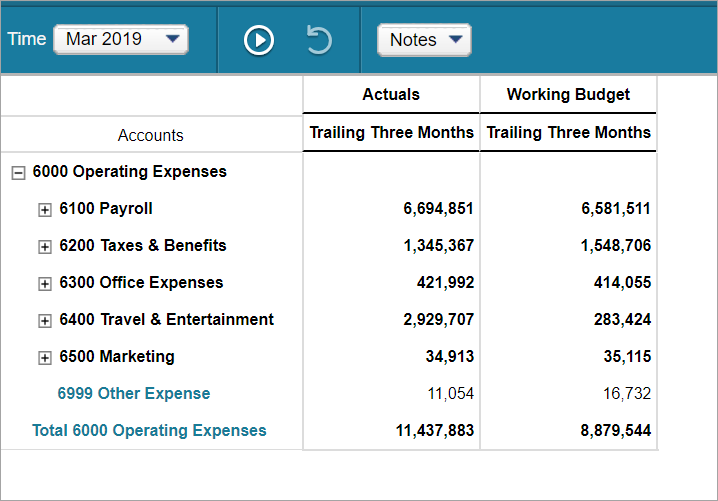Image resolution: width=718 pixels, height=501 pixels.
Task: Click Total 6000 Operating Expenses link
Action: [x=149, y=430]
